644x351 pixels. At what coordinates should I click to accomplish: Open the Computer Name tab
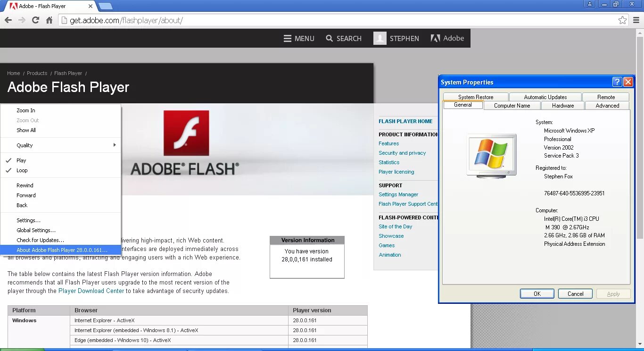coord(512,105)
